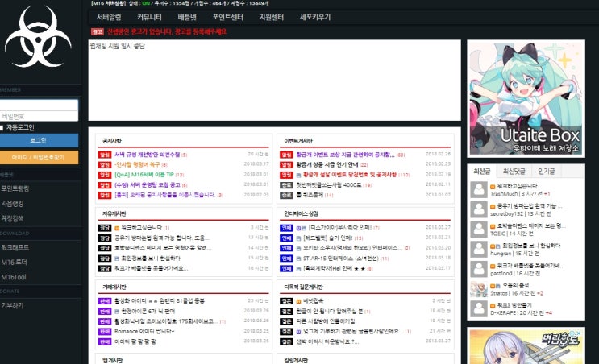Click the blue 로그인 button

(39, 140)
